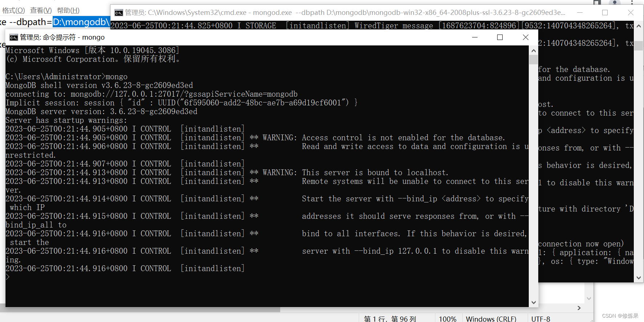Click Server has startup warnings line
This screenshot has height=322, width=644.
pos(67,120)
